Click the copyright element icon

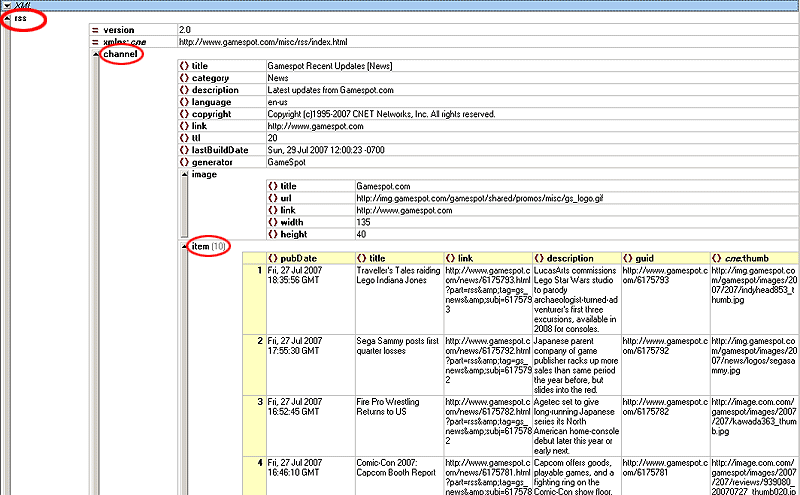tap(184, 114)
